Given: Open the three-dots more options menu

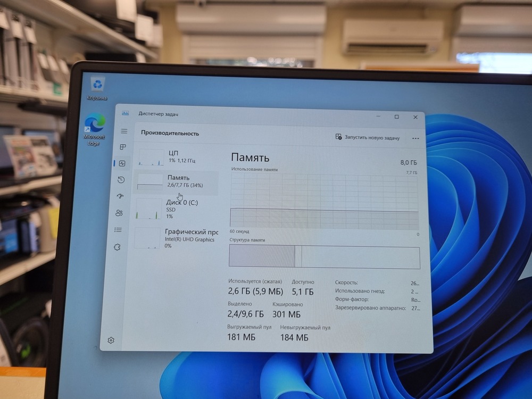Looking at the screenshot, I should [415, 138].
